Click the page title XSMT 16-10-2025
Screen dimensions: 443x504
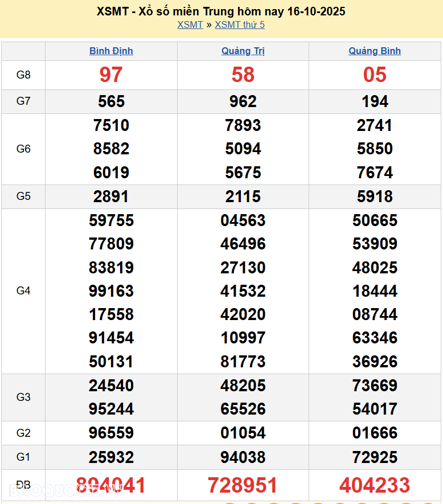click(221, 11)
